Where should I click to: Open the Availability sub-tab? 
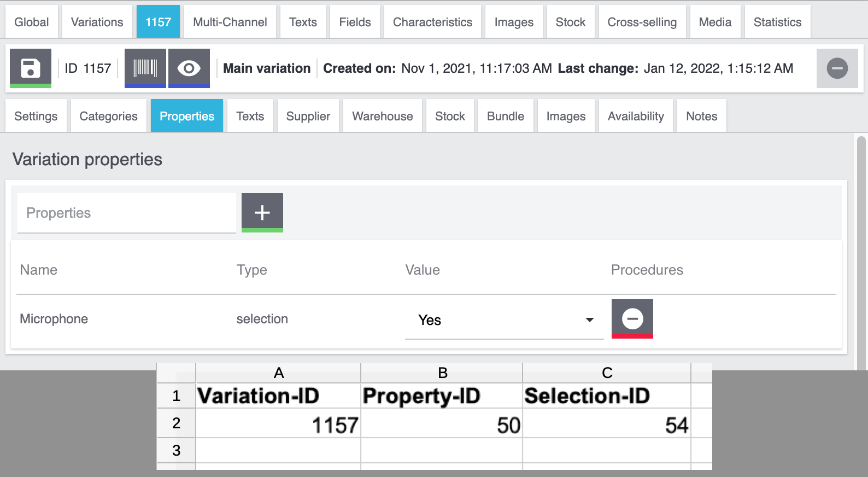[636, 117]
